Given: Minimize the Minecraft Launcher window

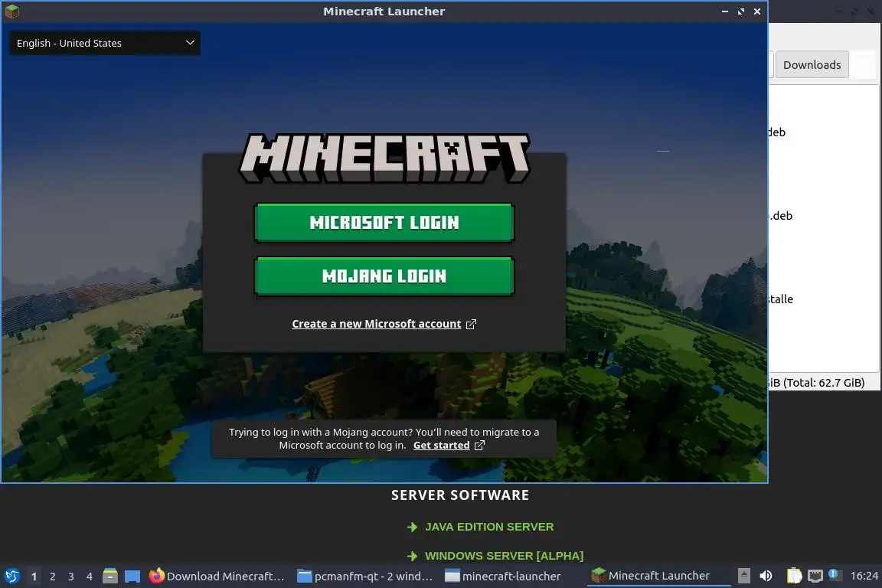Looking at the screenshot, I should pos(724,11).
